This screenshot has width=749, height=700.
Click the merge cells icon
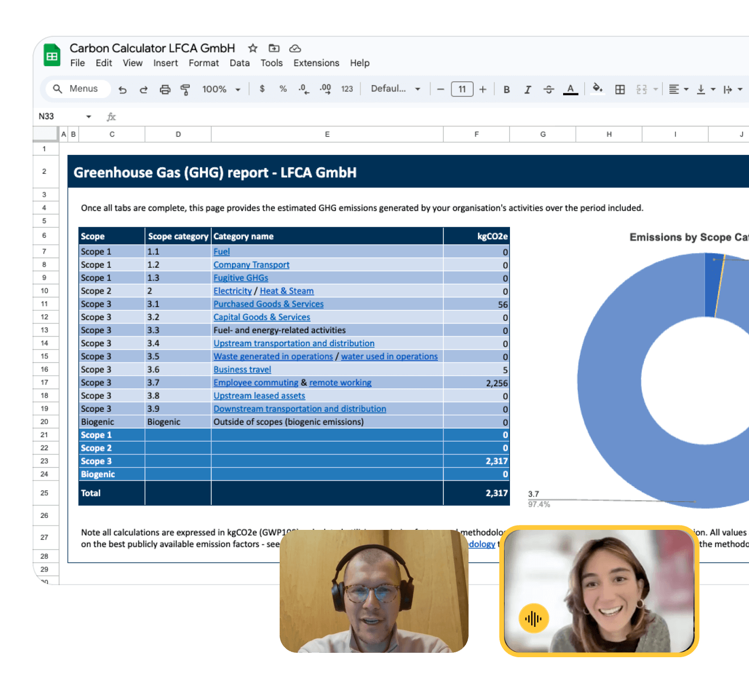click(642, 89)
